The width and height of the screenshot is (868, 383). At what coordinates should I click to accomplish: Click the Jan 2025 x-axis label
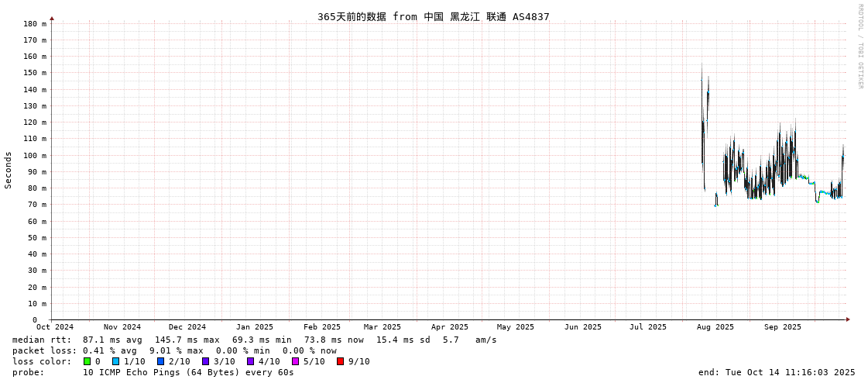point(254,327)
